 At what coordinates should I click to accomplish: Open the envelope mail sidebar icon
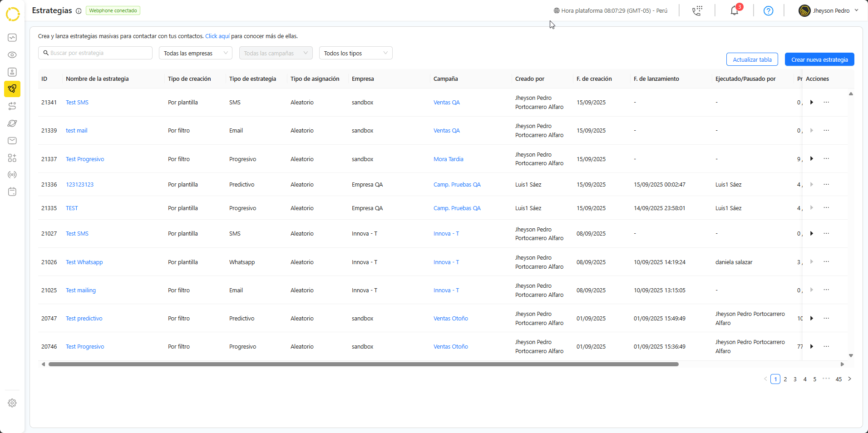click(12, 141)
